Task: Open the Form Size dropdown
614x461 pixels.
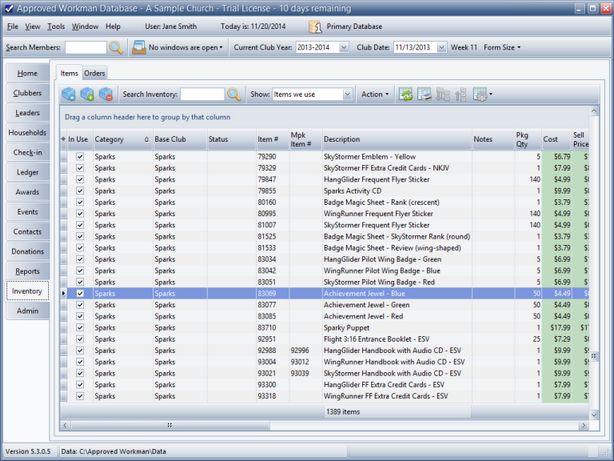Action: pyautogui.click(x=502, y=47)
